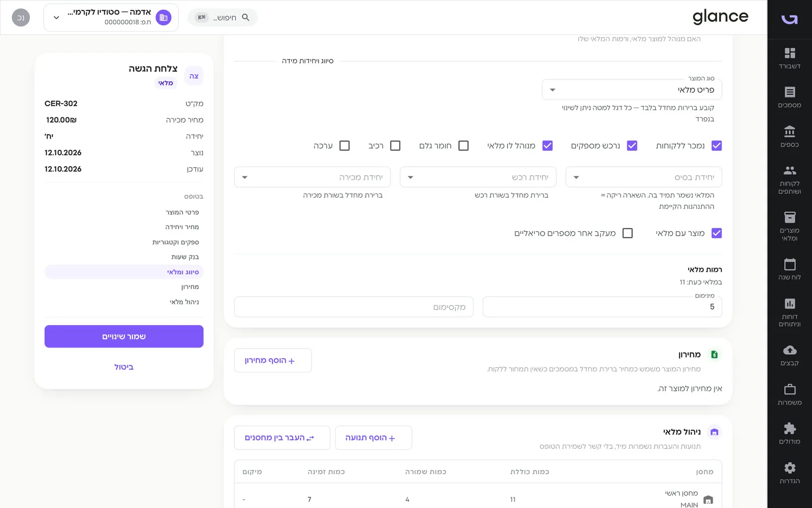
Task: Open the יחידת בסיס dropdown
Action: pyautogui.click(x=644, y=177)
